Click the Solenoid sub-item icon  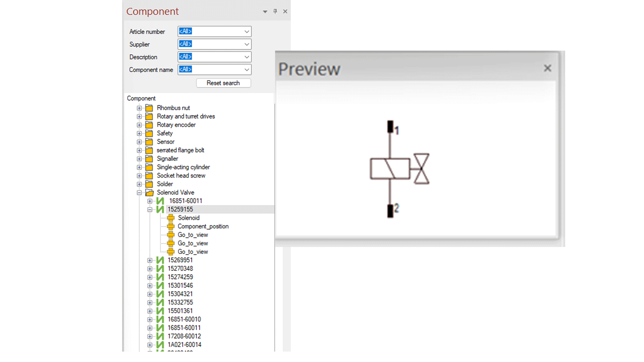click(x=171, y=218)
